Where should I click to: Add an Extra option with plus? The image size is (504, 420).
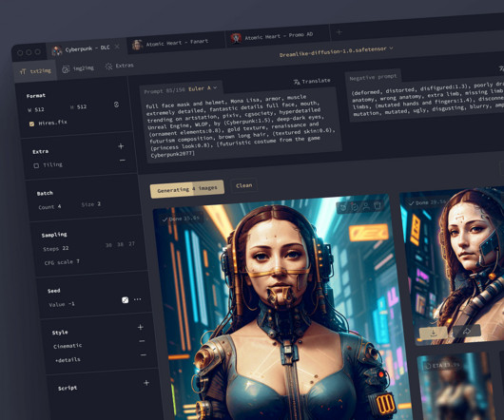[x=121, y=146]
